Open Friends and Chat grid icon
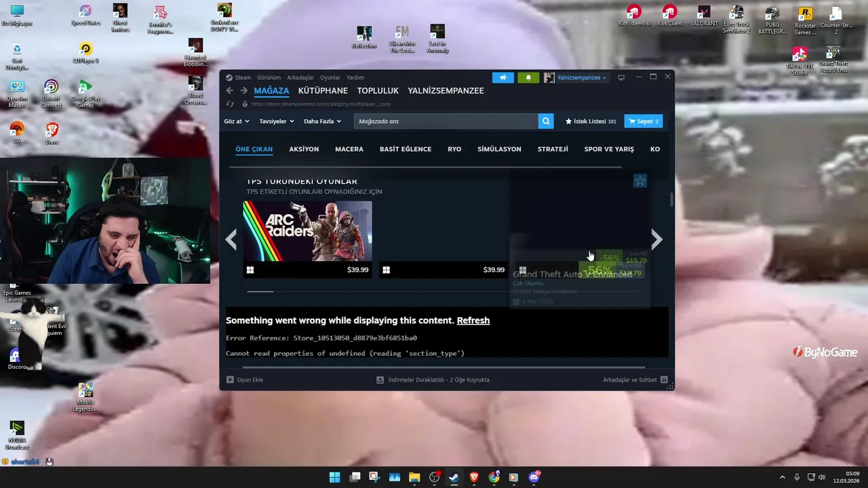 click(664, 380)
